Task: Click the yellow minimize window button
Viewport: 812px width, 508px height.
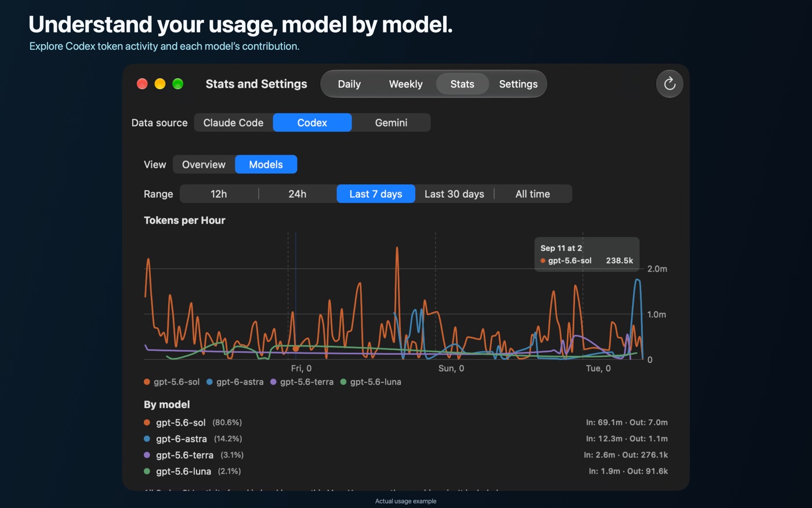Action: click(x=160, y=84)
